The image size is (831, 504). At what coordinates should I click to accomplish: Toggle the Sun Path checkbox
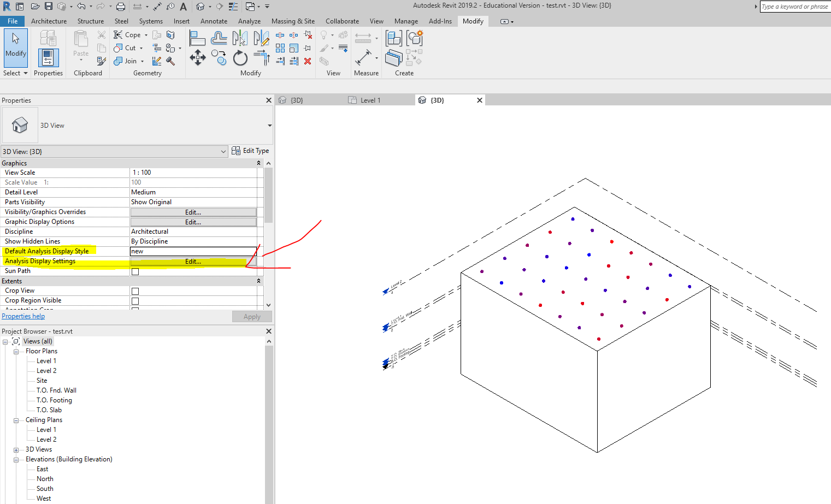(134, 271)
